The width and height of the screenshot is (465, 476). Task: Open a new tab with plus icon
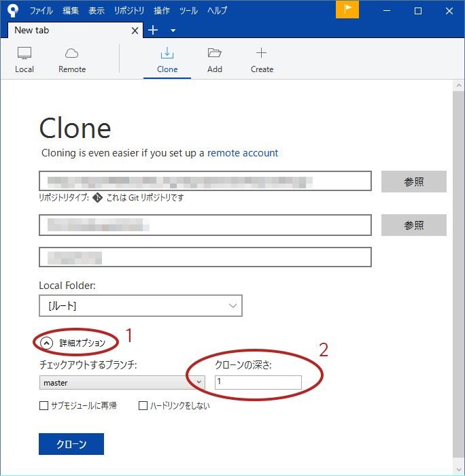(x=153, y=30)
